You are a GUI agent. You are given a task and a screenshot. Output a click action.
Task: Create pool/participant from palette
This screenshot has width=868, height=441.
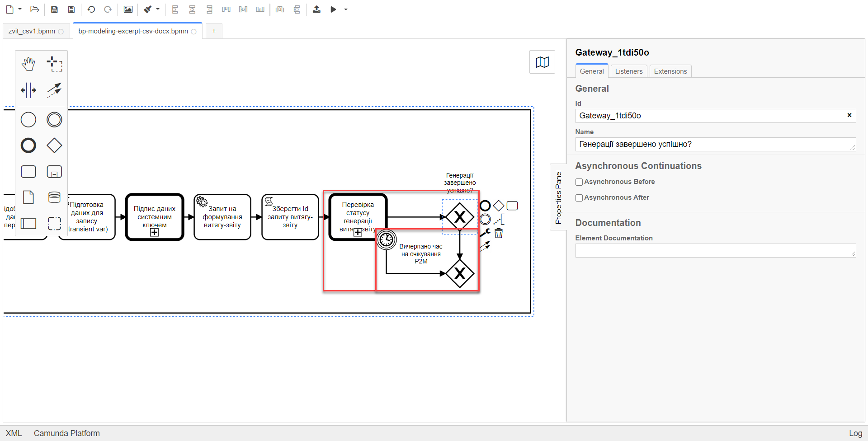[28, 223]
